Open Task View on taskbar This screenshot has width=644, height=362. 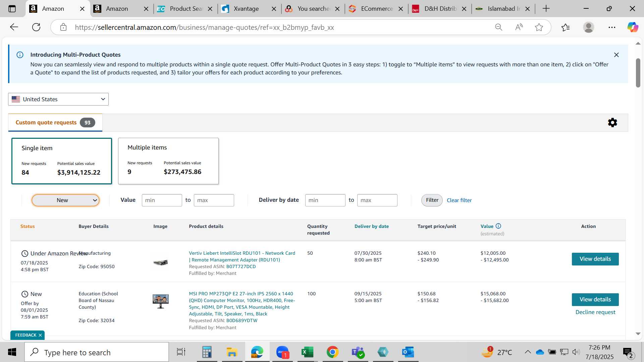click(x=181, y=352)
